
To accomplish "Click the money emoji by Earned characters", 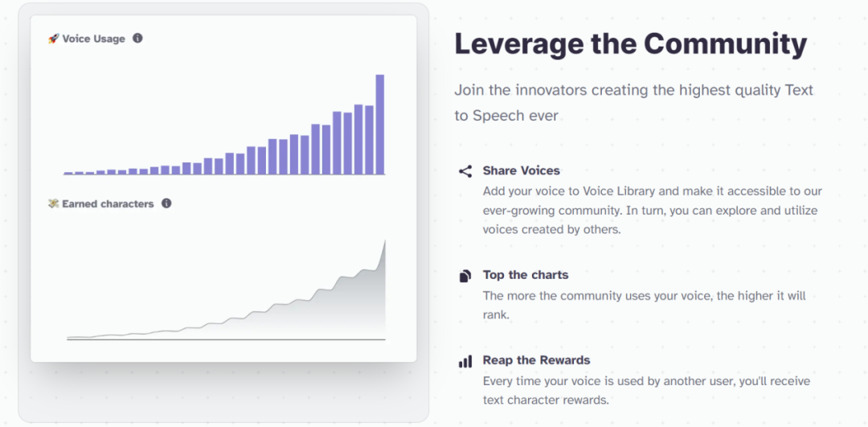I will 54,203.
